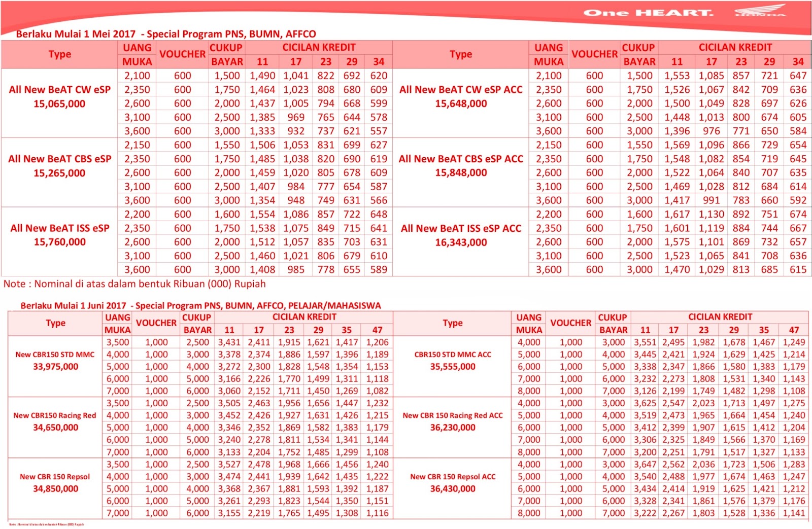Select the price 15,760,000
The width and height of the screenshot is (812, 529).
(59, 242)
